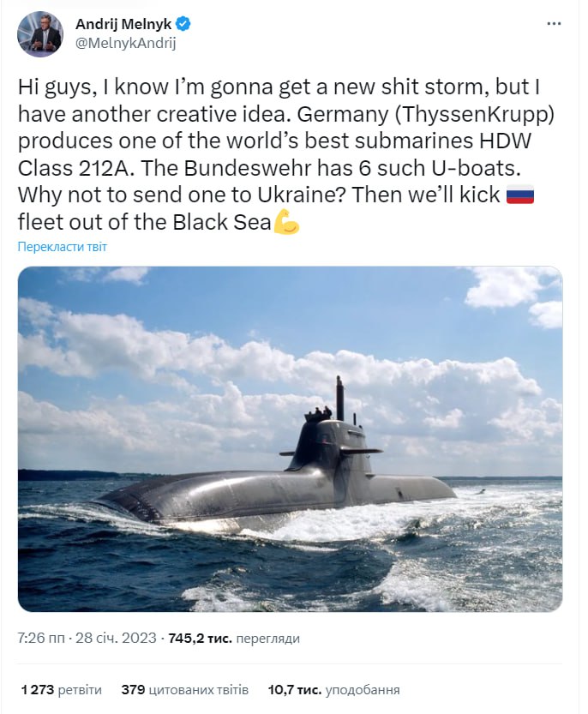Screen dimensions: 588x714
Task: Open the Andrij Melnyk display name
Action: tap(121, 25)
